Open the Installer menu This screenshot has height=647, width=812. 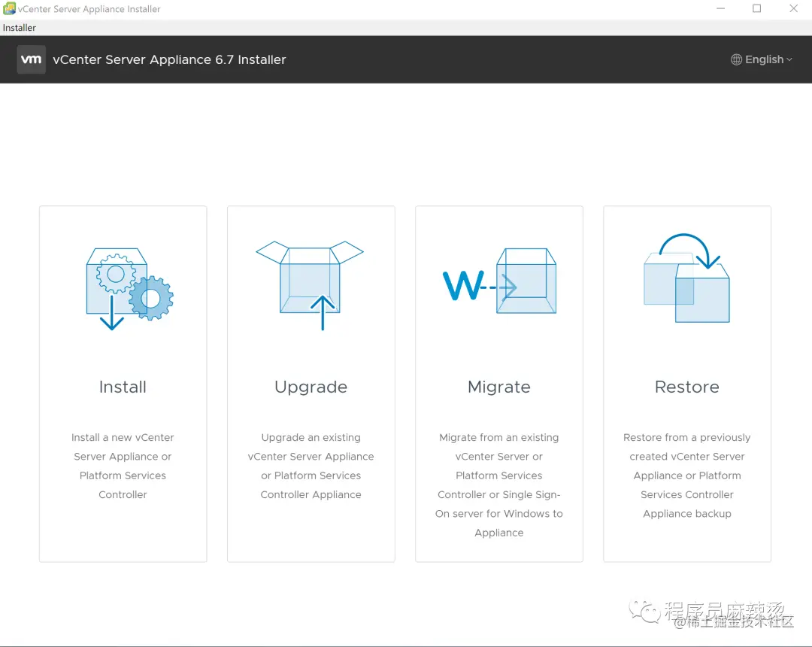pyautogui.click(x=19, y=28)
